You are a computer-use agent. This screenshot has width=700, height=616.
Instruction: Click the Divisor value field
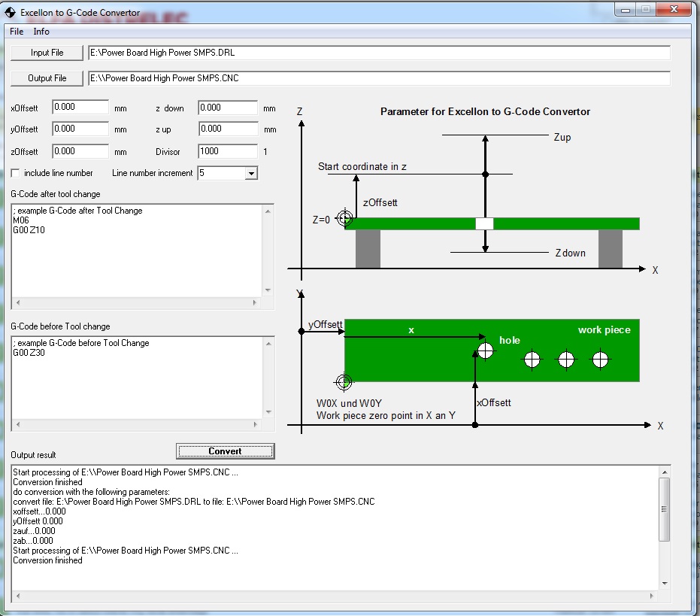(x=228, y=151)
